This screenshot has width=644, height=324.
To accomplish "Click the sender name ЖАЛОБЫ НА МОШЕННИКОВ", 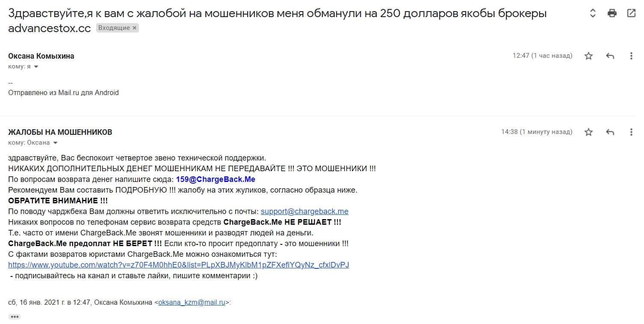I will [x=60, y=132].
